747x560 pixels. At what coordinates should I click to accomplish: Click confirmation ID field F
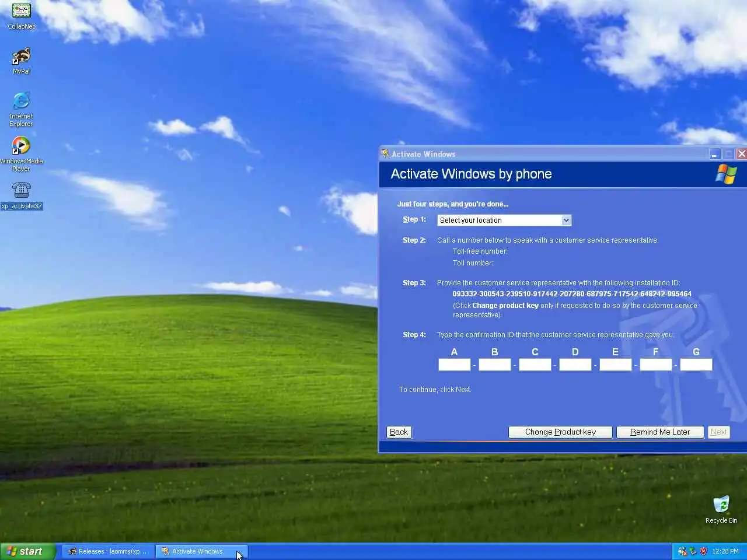click(x=655, y=365)
